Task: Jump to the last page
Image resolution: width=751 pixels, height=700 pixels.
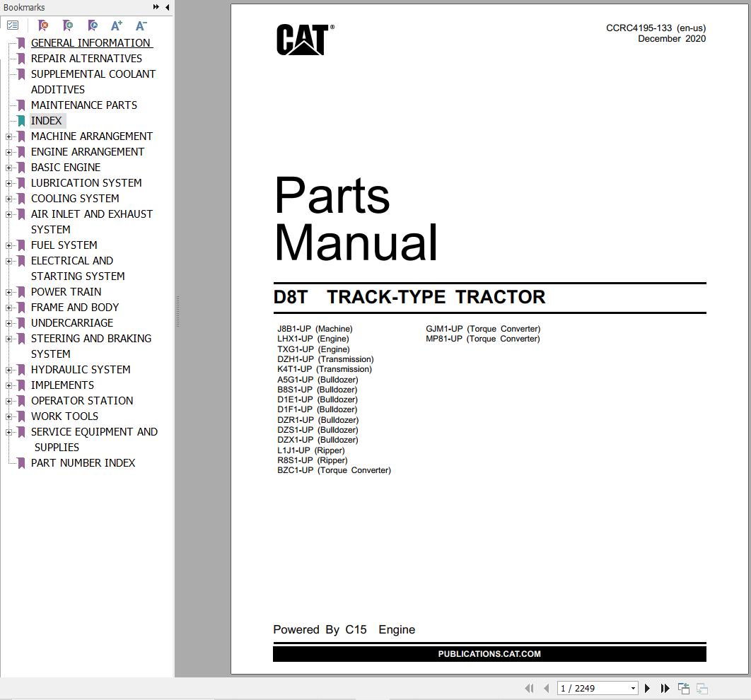Action: (665, 688)
